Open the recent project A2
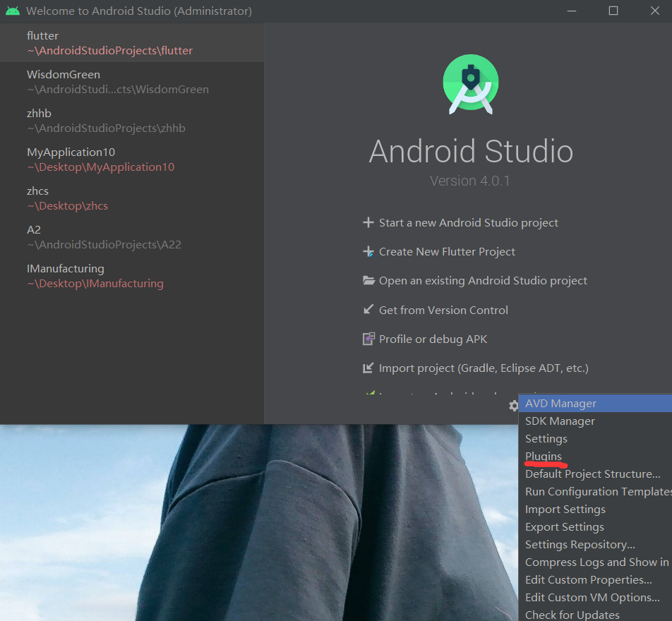This screenshot has width=672, height=621. (132, 237)
